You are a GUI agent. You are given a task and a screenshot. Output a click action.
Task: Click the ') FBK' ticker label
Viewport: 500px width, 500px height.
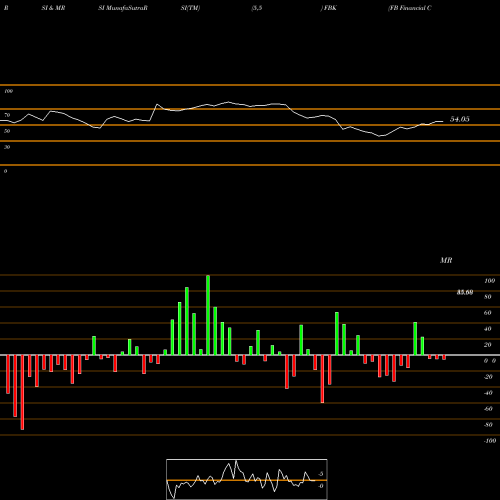point(329,8)
